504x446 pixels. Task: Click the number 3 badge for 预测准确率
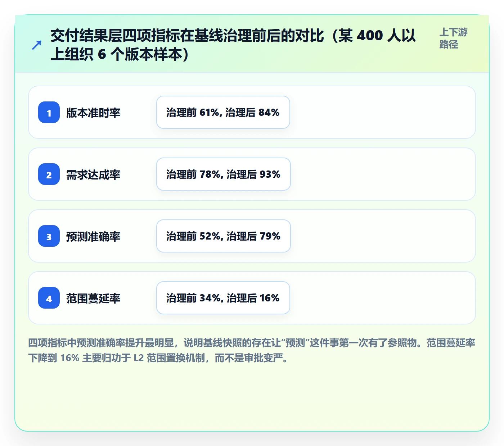click(x=49, y=236)
